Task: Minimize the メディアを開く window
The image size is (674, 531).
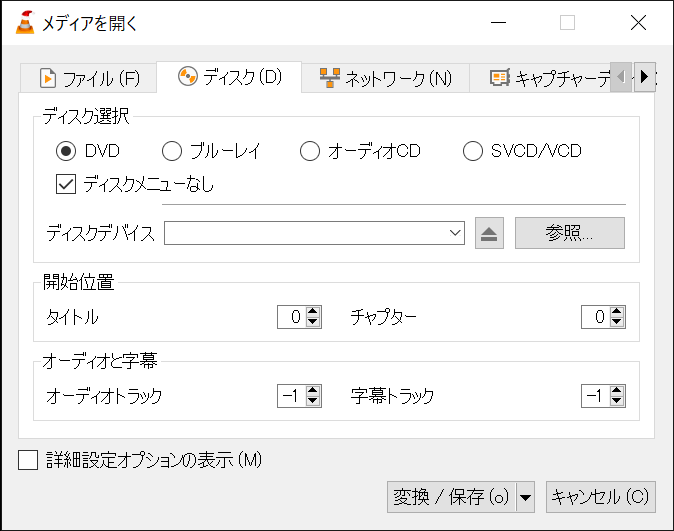Action: [499, 23]
